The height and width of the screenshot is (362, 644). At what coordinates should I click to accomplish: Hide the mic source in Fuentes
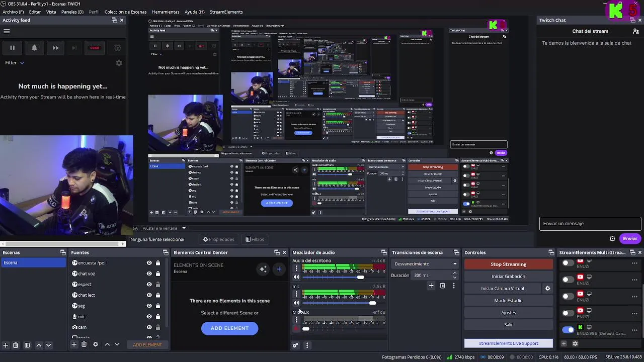[x=149, y=317]
